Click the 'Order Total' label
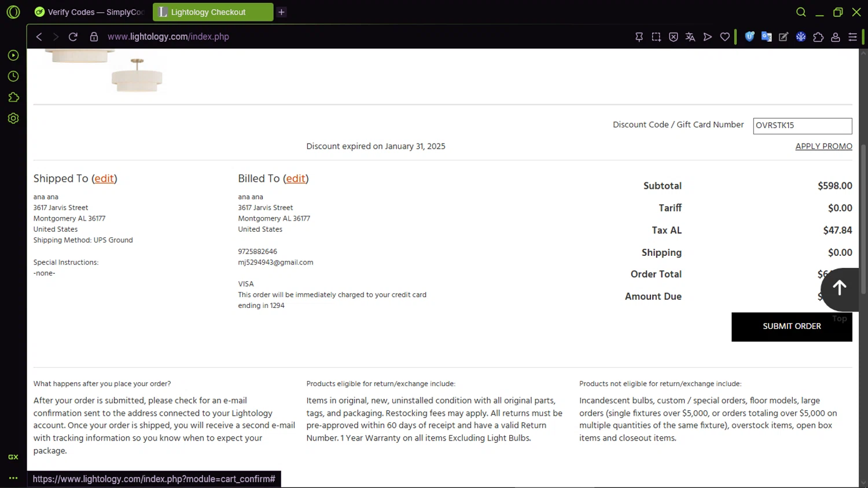The image size is (868, 488). [x=656, y=274]
